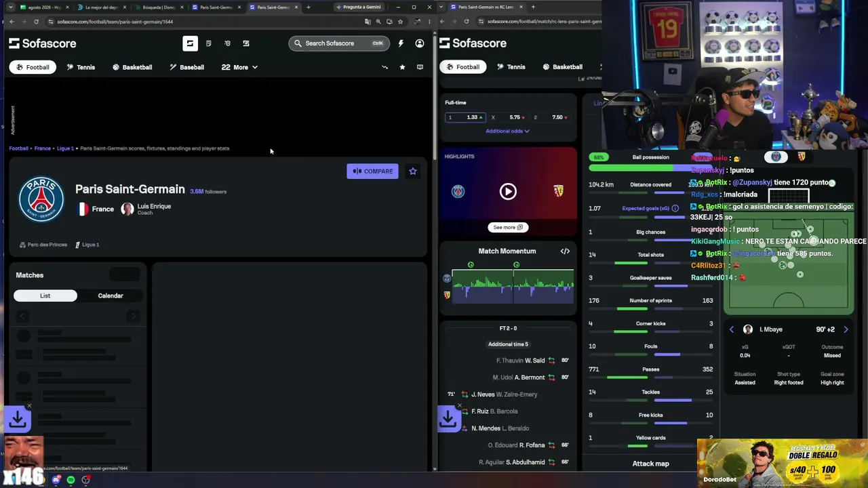Open the France breadcrumb link
868x488 pixels.
pos(43,148)
